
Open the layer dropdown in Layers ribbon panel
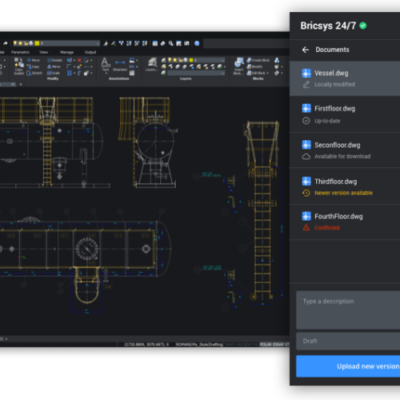tap(223, 60)
